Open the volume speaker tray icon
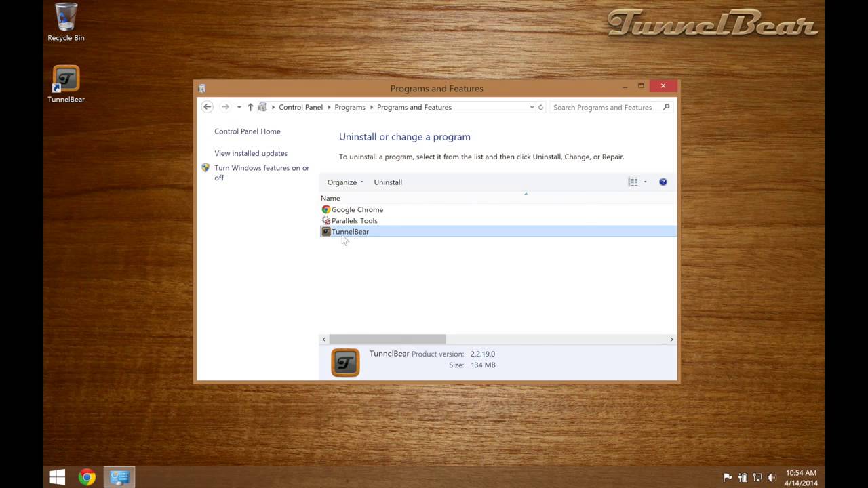Screen dimensions: 868x488 [x=772, y=477]
